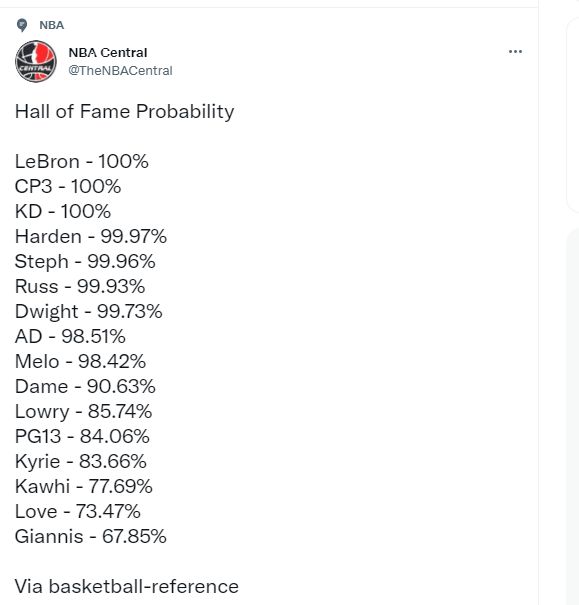This screenshot has width=579, height=605.
Task: Open the tweet's three-dot more menu
Action: tap(515, 51)
